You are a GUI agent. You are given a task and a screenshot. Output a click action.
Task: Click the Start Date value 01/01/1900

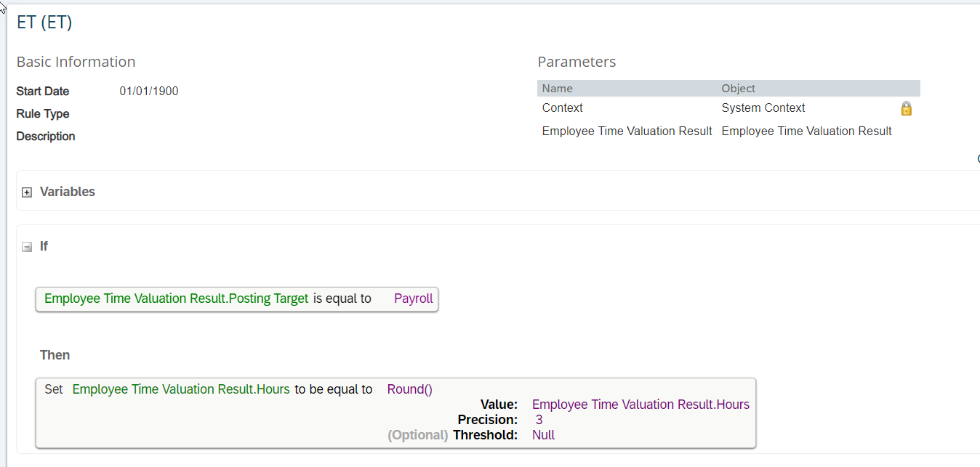coord(149,92)
